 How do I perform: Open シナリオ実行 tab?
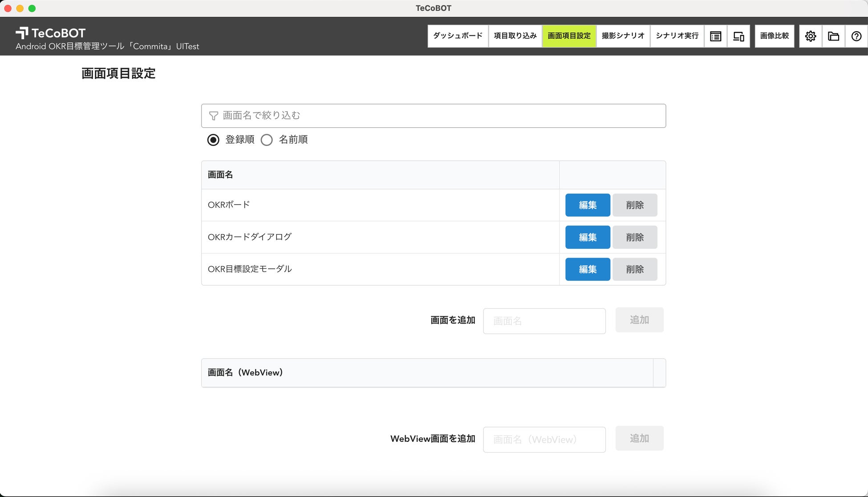(677, 36)
